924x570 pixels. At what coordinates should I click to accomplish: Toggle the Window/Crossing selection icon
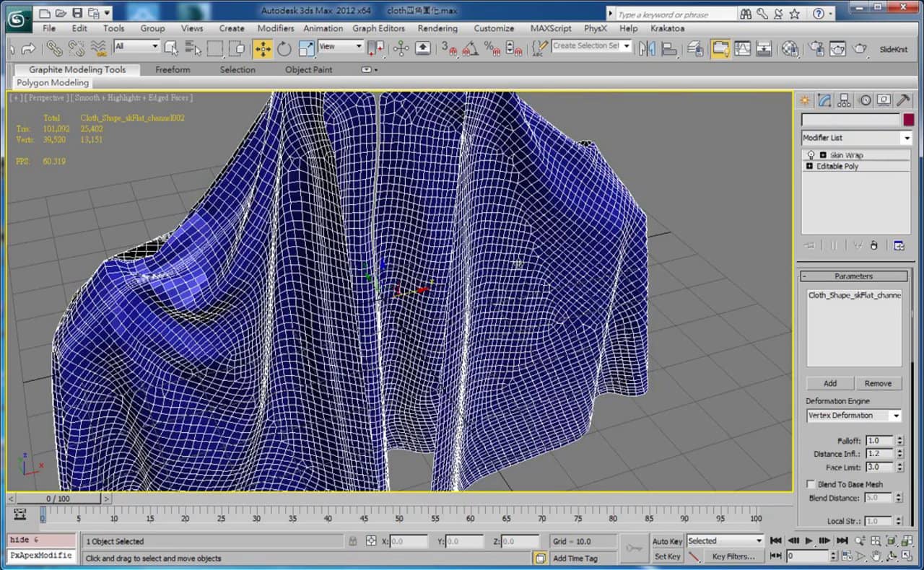(237, 49)
